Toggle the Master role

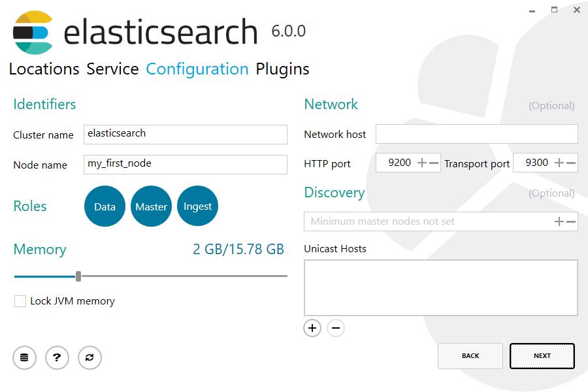click(x=151, y=206)
